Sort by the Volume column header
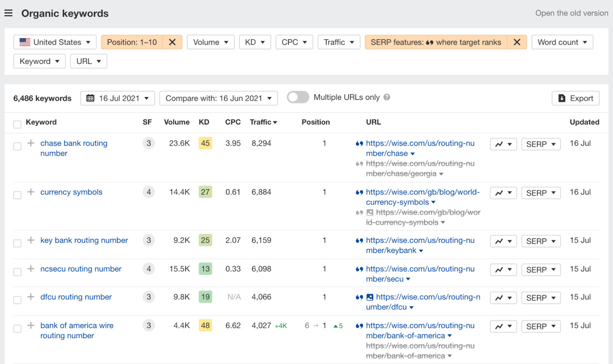Screen dimensions: 613x364 pos(177,122)
